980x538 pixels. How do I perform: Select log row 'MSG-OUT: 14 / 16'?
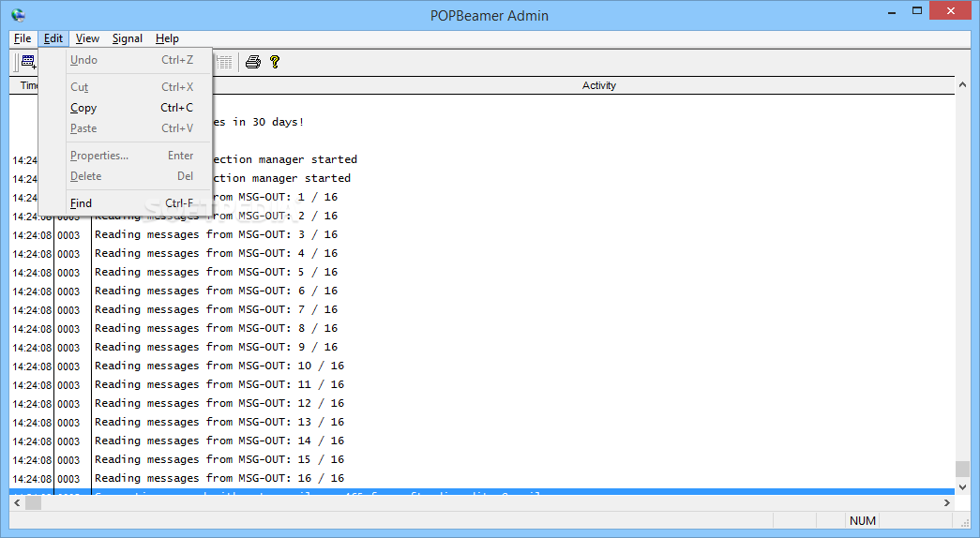(482, 441)
